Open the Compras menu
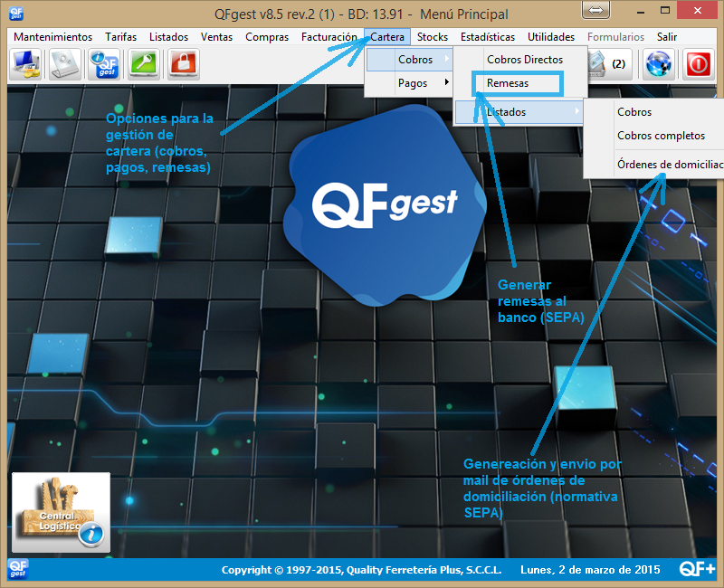The width and height of the screenshot is (724, 588). point(267,37)
